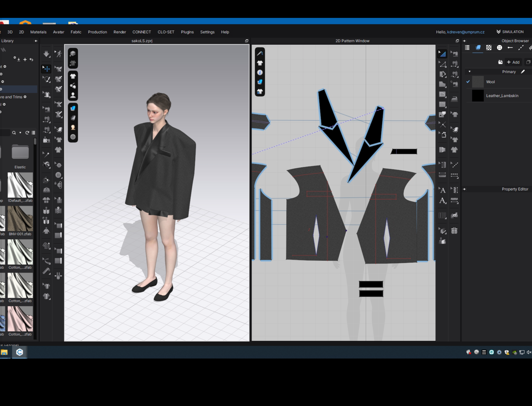532x406 pixels.
Task: Toggle avatar visibility in the 3D view overlay
Action: click(x=73, y=95)
